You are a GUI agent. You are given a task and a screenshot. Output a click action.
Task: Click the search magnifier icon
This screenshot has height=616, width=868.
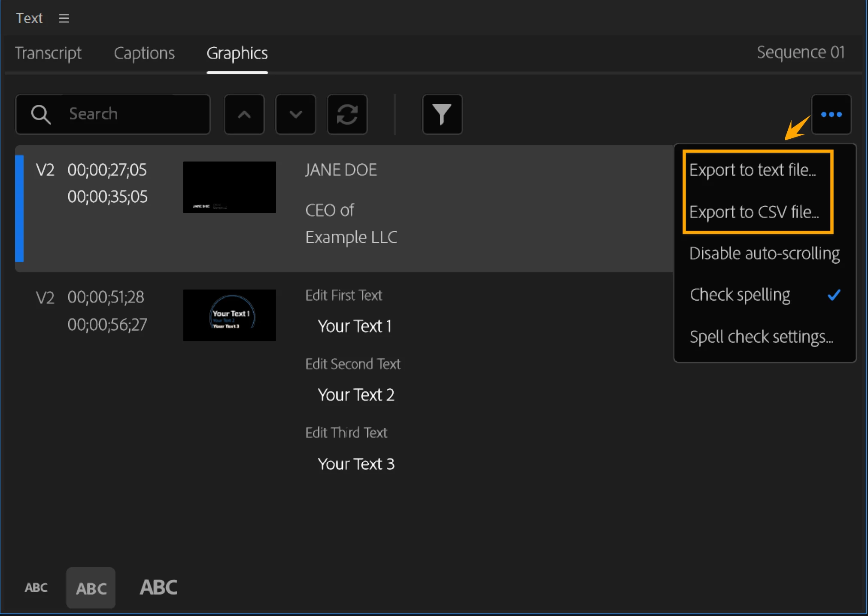[x=41, y=114]
